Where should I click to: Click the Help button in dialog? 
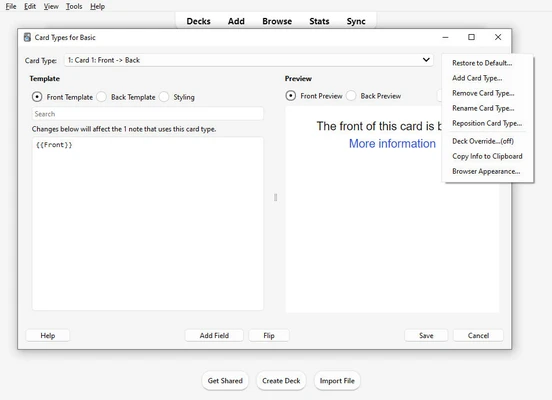pos(48,336)
